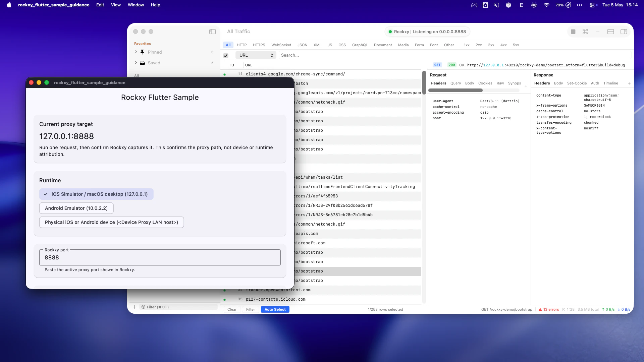This screenshot has width=644, height=362.
Task: Open the View menu
Action: (x=116, y=5)
